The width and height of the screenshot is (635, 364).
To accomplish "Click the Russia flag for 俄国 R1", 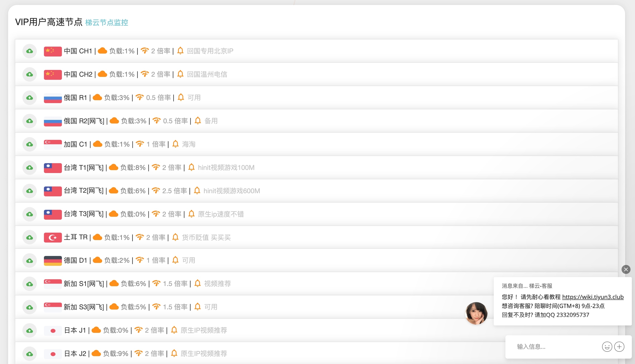I will 53,98.
